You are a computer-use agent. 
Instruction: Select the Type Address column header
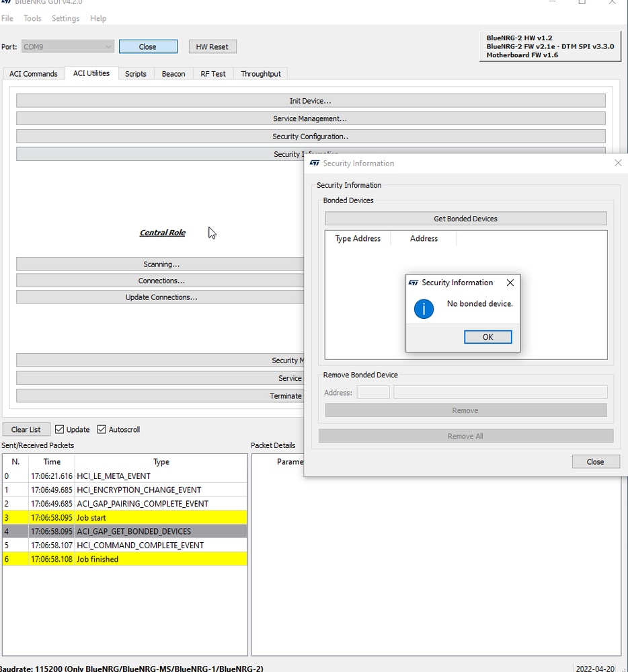coord(358,239)
